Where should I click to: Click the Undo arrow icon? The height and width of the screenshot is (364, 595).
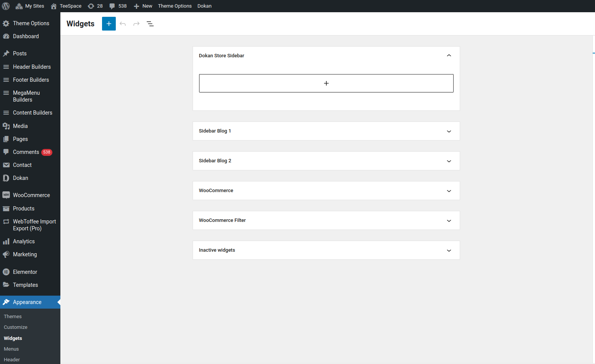(x=123, y=24)
